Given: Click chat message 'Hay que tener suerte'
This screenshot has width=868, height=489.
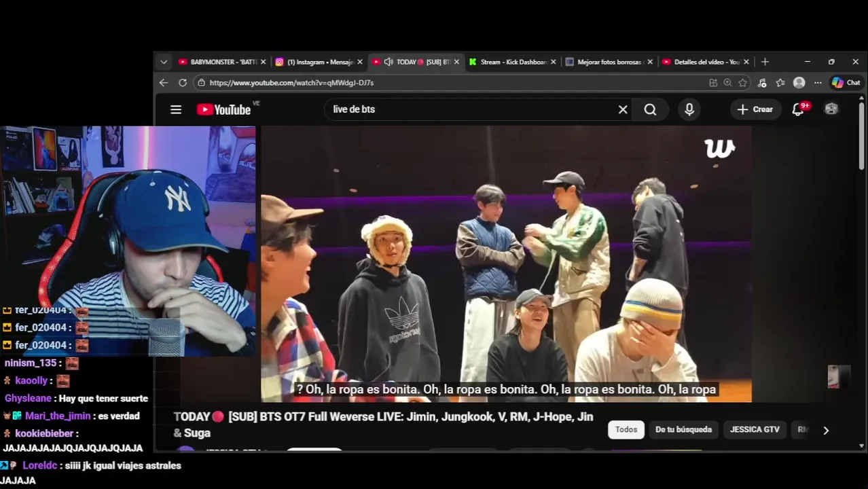Looking at the screenshot, I should pos(103,399).
